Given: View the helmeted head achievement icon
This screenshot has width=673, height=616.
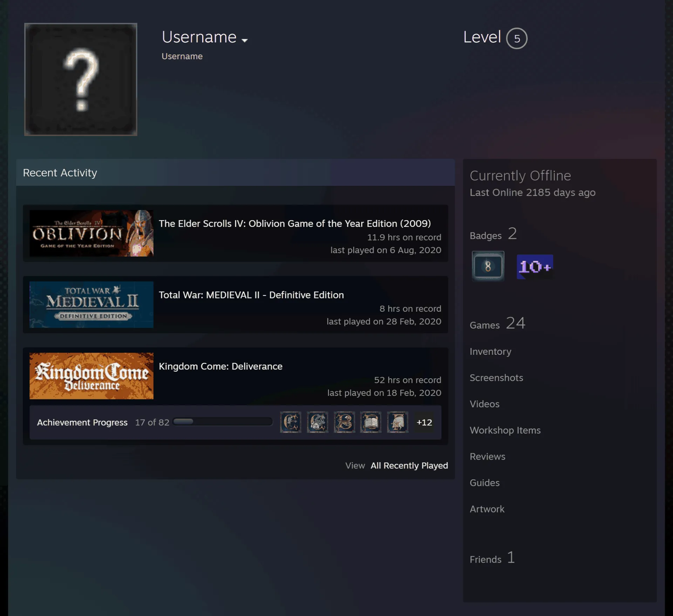Looking at the screenshot, I should pyautogui.click(x=397, y=422).
